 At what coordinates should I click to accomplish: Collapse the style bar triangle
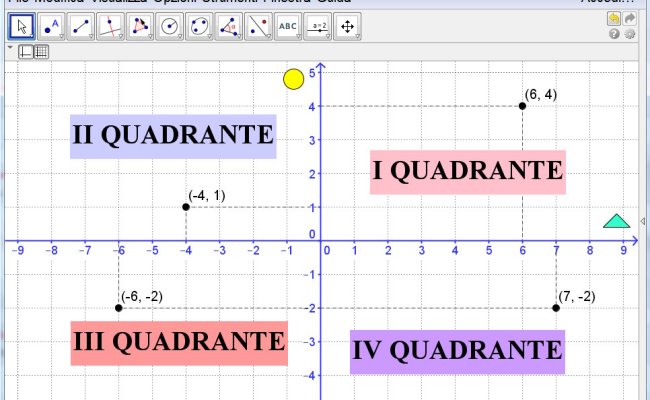tap(10, 48)
